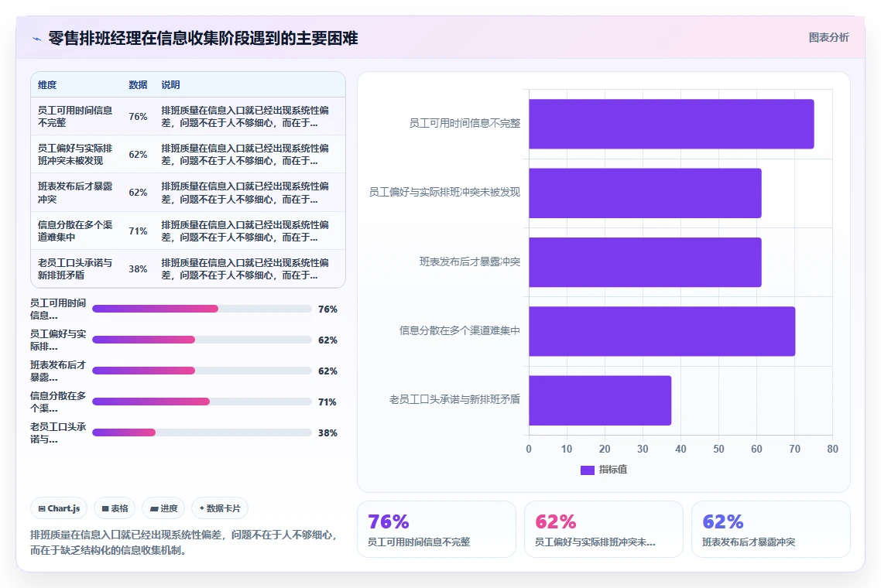Click y-axis label 信息分散在多个渠道难集中 in the chart
This screenshot has width=881, height=588.
[x=460, y=330]
